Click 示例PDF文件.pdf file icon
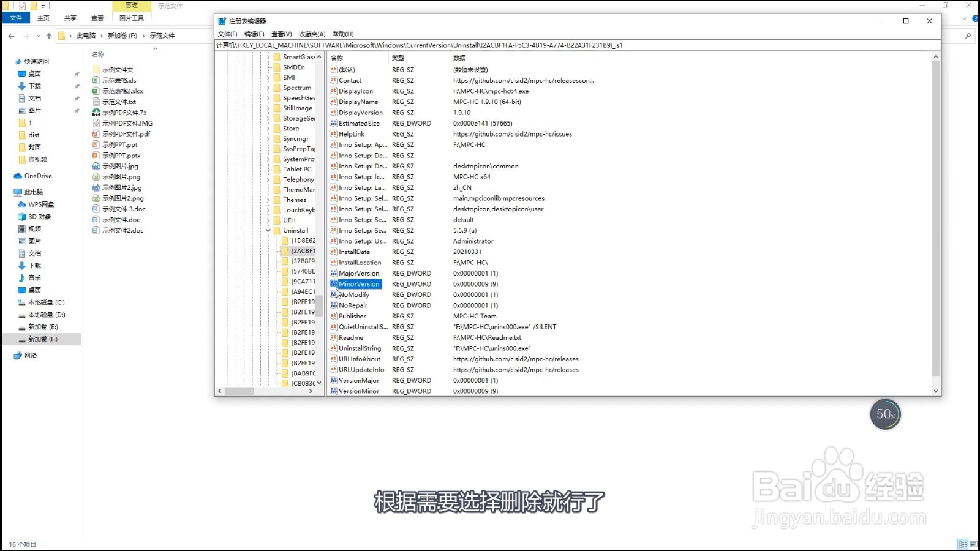 pos(96,134)
